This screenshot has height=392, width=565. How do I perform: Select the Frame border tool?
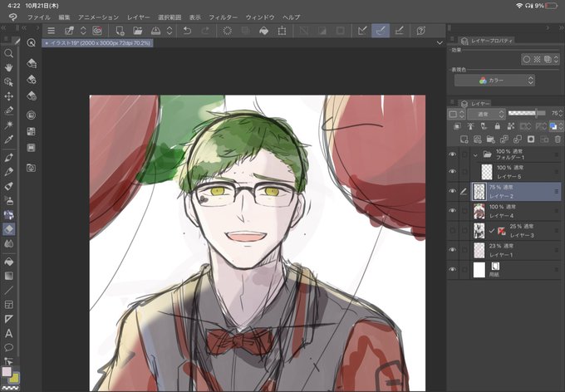8,305
